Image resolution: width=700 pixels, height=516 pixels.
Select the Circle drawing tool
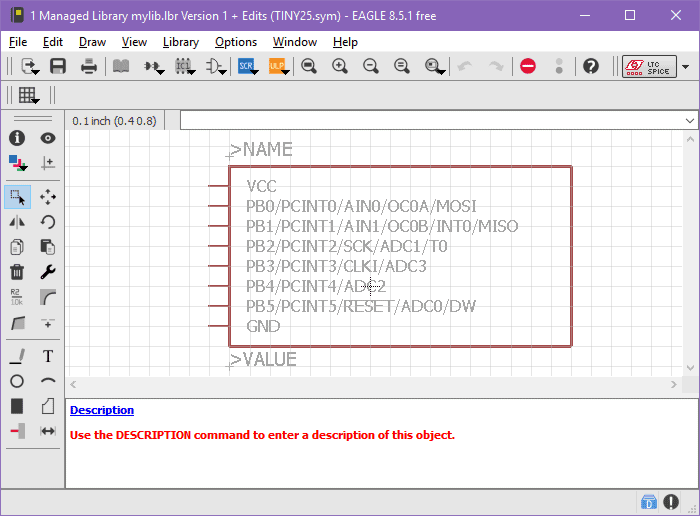(17, 381)
